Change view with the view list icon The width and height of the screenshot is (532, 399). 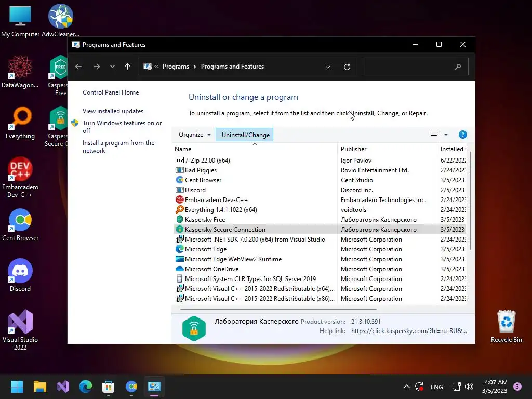pyautogui.click(x=434, y=135)
